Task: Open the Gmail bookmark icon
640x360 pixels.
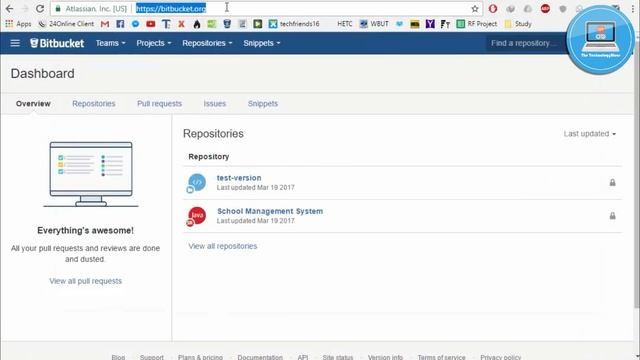Action: click(x=105, y=24)
